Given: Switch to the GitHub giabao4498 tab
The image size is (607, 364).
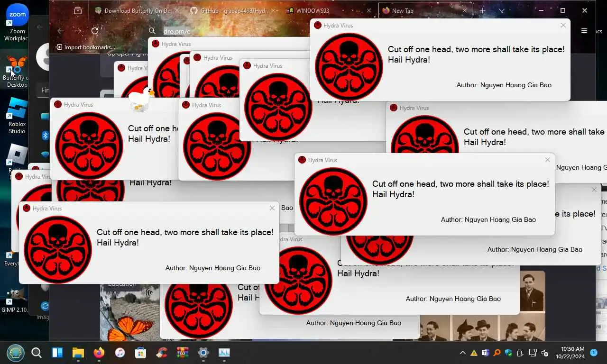Looking at the screenshot, I should click(233, 10).
